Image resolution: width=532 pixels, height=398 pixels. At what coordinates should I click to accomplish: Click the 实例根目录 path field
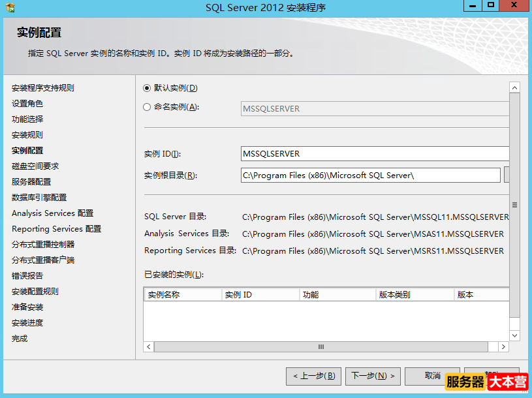[x=371, y=176]
